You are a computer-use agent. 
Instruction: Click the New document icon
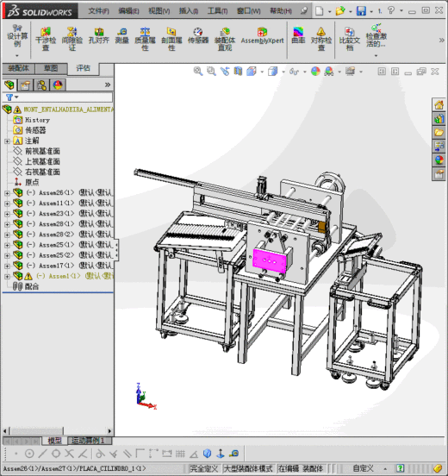coord(319,11)
